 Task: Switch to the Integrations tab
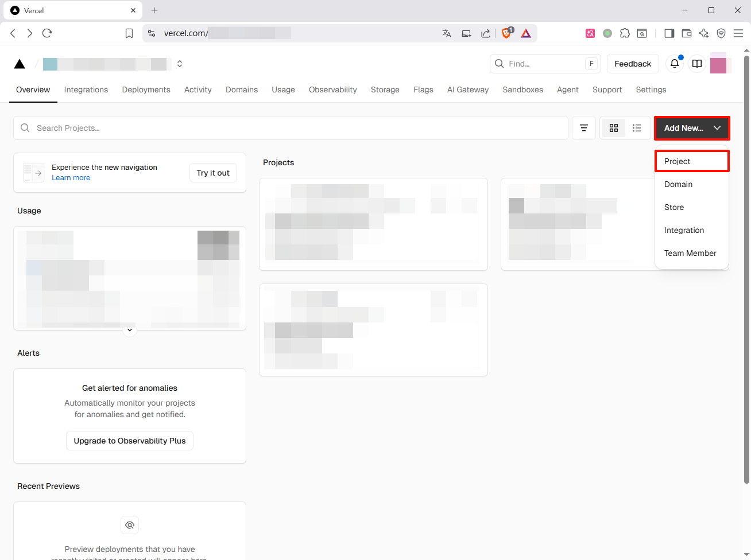tap(86, 90)
